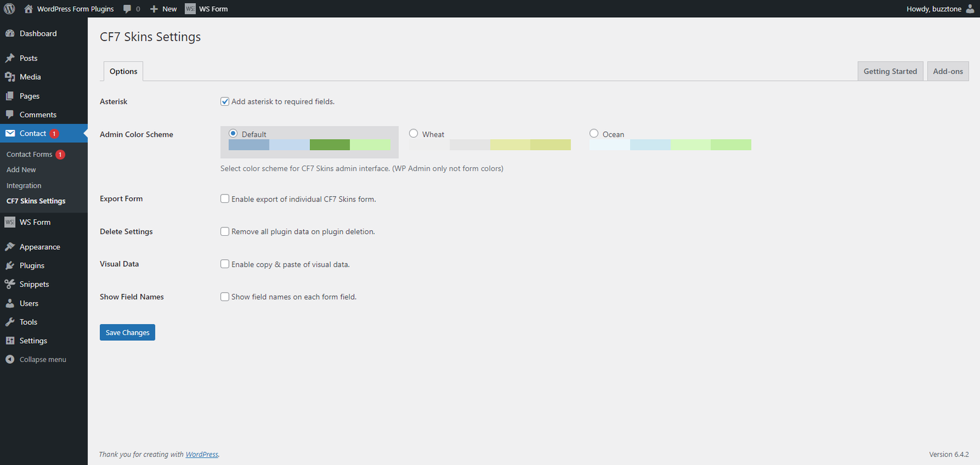The image size is (980, 465).
Task: Collapse the admin sidebar menu
Action: pos(36,360)
